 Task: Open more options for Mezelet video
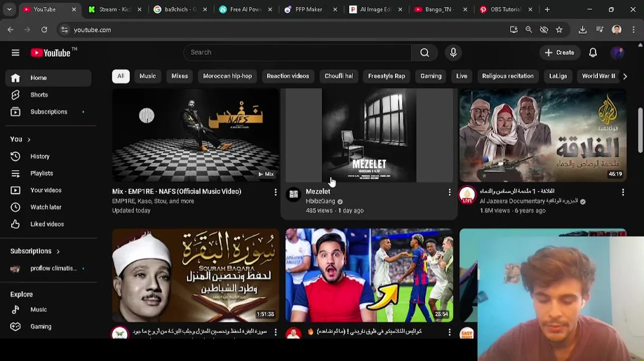tap(449, 192)
